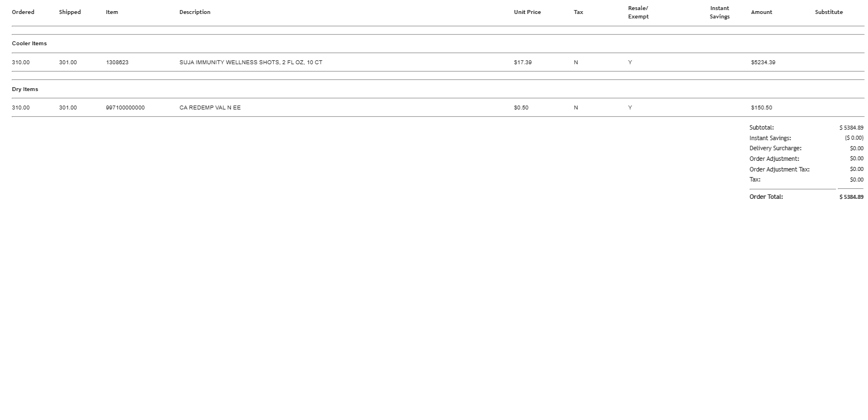Select the Shipped column header
This screenshot has height=420, width=868.
pyautogui.click(x=70, y=12)
